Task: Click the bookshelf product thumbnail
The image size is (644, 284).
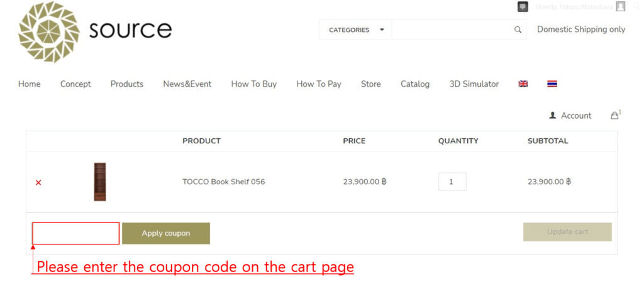Action: (x=100, y=182)
